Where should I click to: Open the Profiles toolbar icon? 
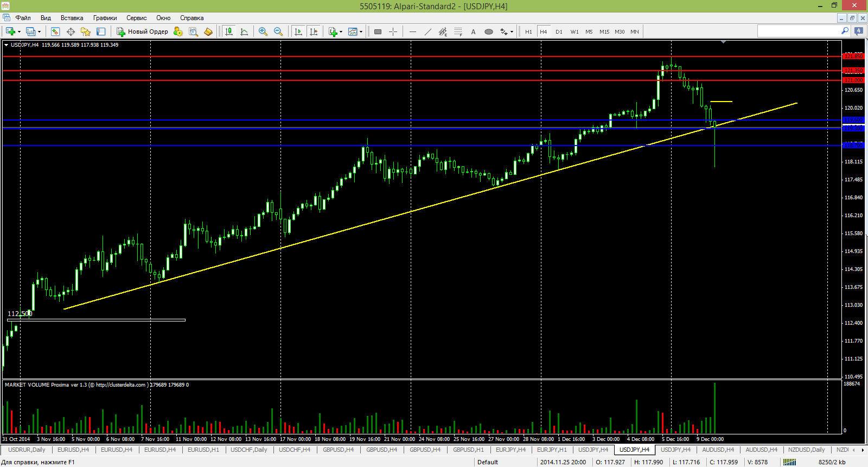click(x=31, y=31)
